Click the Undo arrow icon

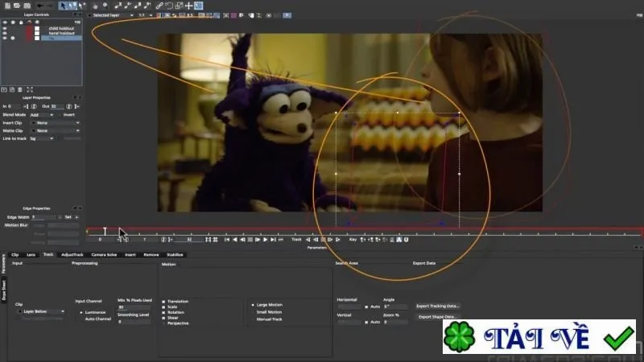[39, 6]
